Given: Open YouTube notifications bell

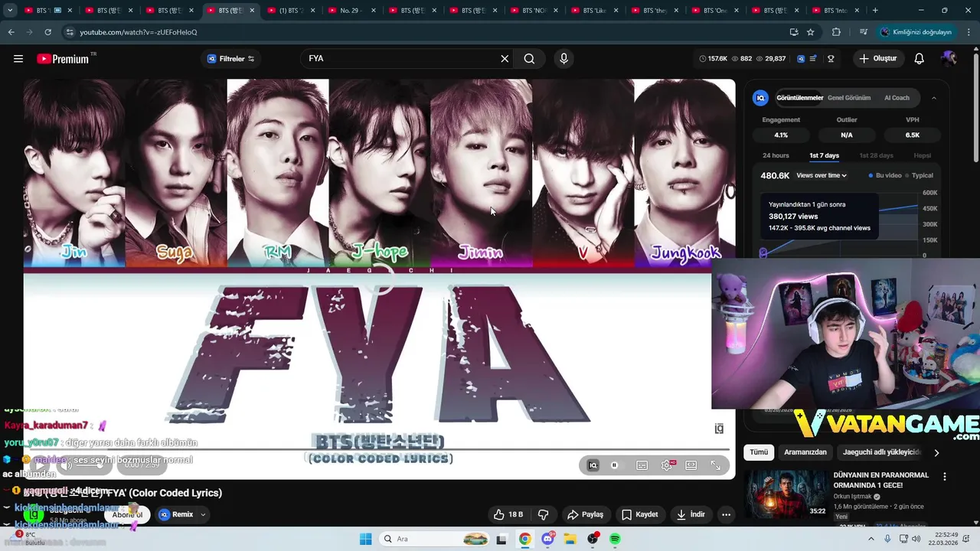Looking at the screenshot, I should [x=920, y=59].
